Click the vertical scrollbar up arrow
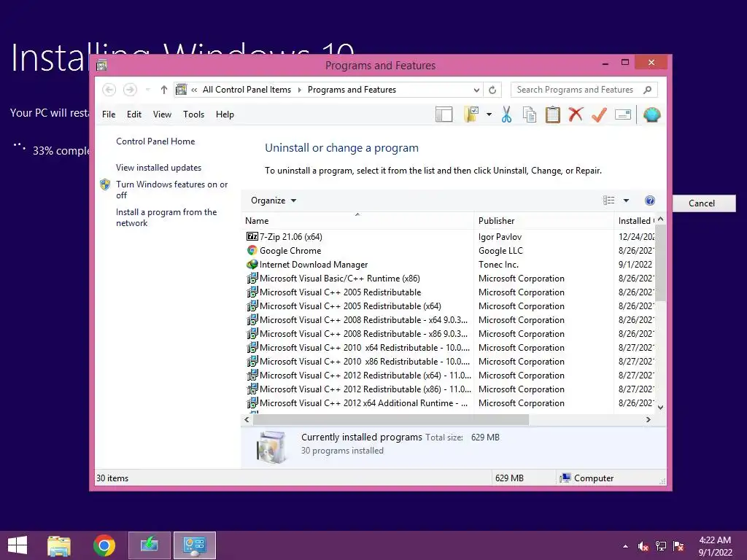The image size is (747, 560). (x=661, y=219)
